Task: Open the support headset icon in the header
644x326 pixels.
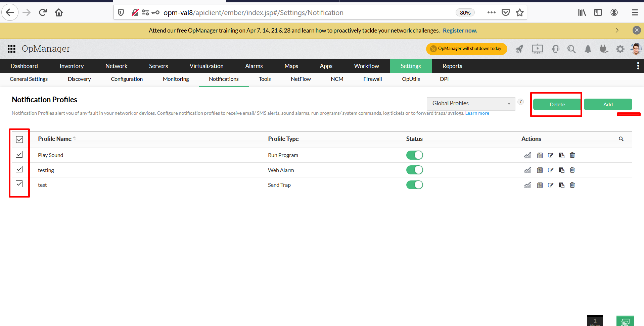Action: tap(556, 49)
